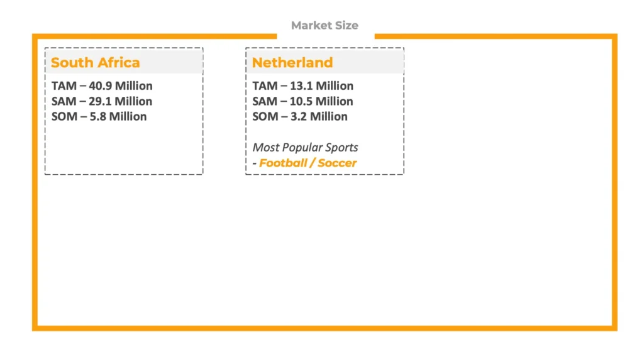Select Netherland's SAM 10.5 Million line

click(303, 101)
